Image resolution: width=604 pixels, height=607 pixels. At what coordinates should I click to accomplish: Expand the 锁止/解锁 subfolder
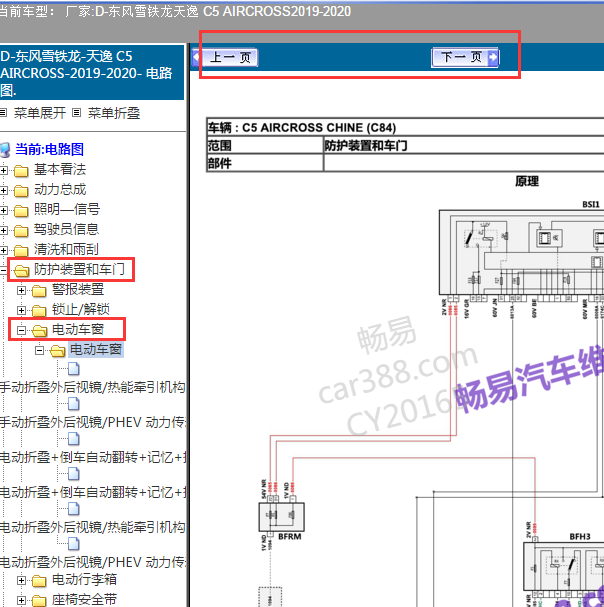22,310
